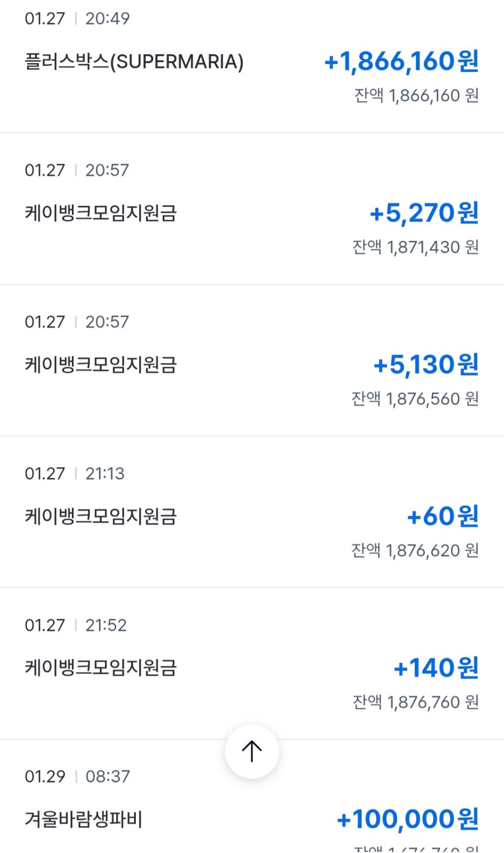This screenshot has width=504, height=853.
Task: Select the +60원 deposit amount
Action: pos(442,516)
